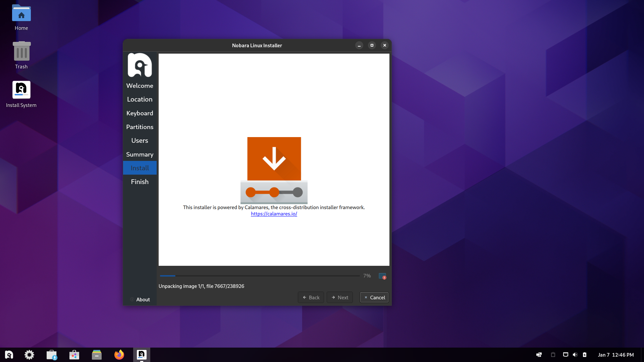Open the About dialog
644x362 pixels.
(140, 300)
